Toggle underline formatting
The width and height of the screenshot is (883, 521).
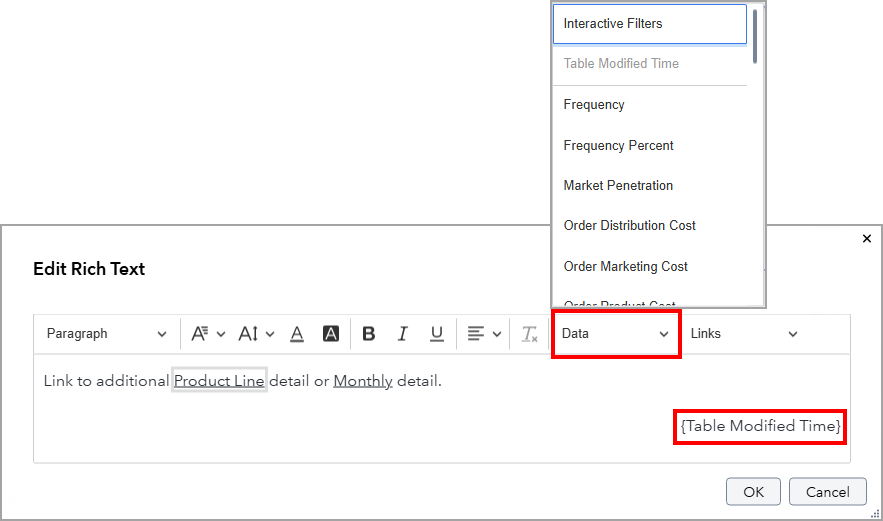[x=436, y=334]
